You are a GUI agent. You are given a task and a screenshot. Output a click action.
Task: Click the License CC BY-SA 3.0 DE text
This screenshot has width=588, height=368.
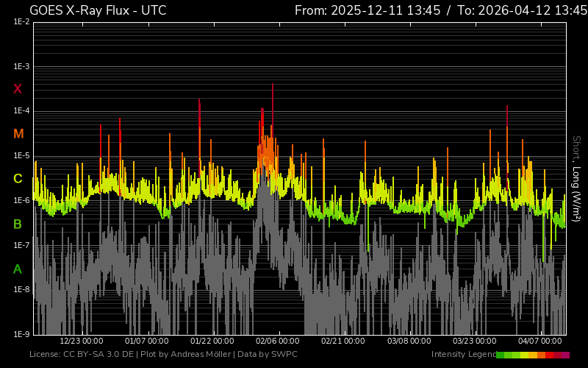pos(80,355)
